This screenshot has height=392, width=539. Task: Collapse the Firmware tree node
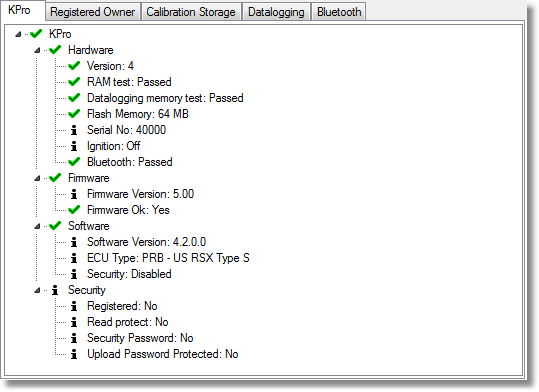tap(37, 178)
